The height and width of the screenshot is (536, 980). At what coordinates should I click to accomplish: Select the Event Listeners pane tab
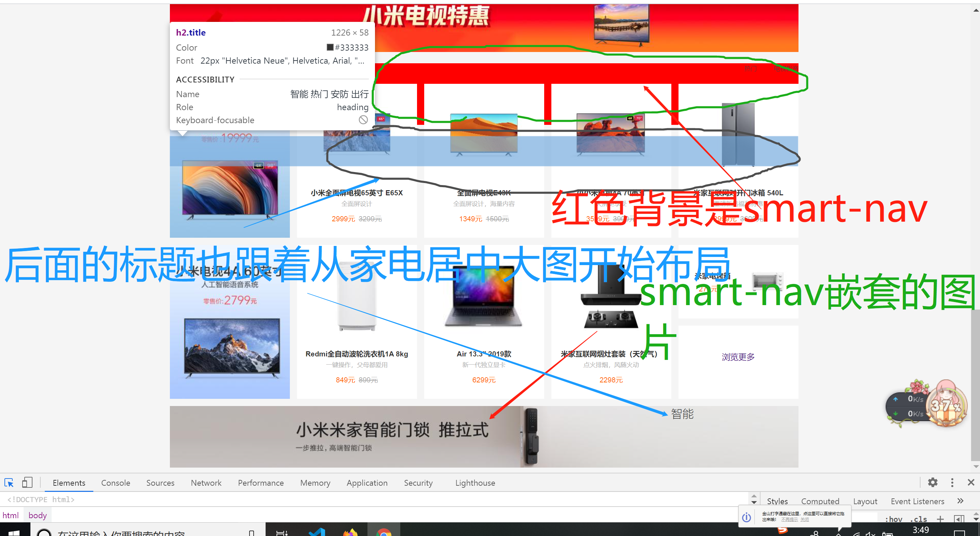[917, 501]
